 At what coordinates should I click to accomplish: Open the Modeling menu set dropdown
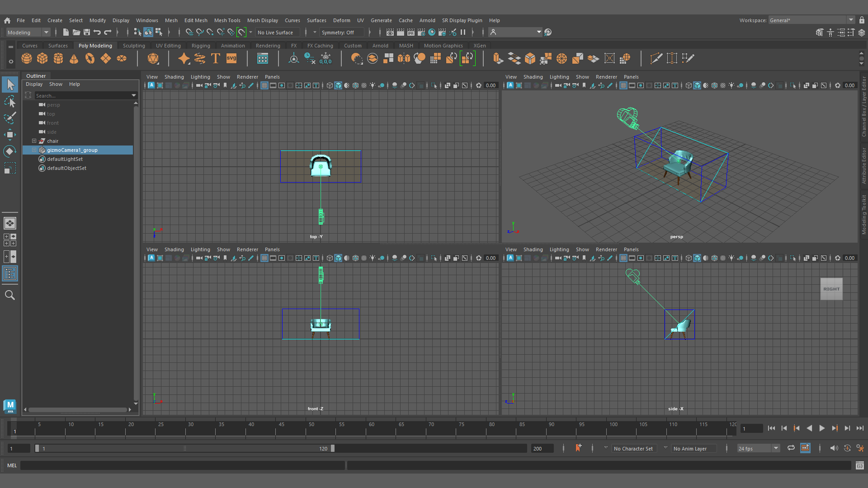(28, 32)
